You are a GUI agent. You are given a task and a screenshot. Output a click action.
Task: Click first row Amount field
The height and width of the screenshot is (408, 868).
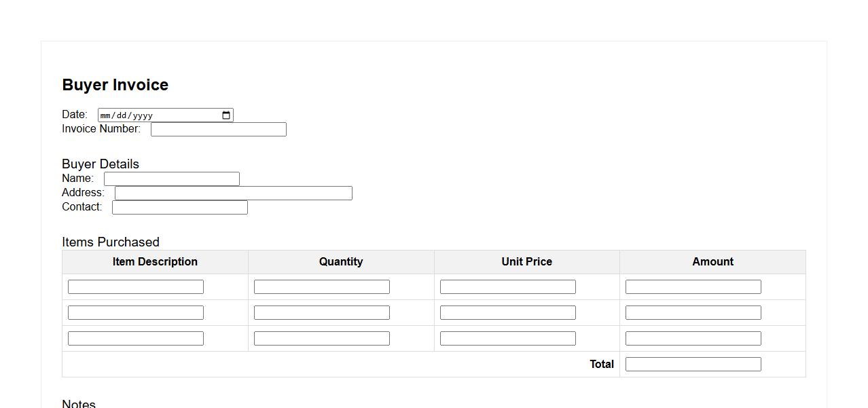[x=693, y=287]
